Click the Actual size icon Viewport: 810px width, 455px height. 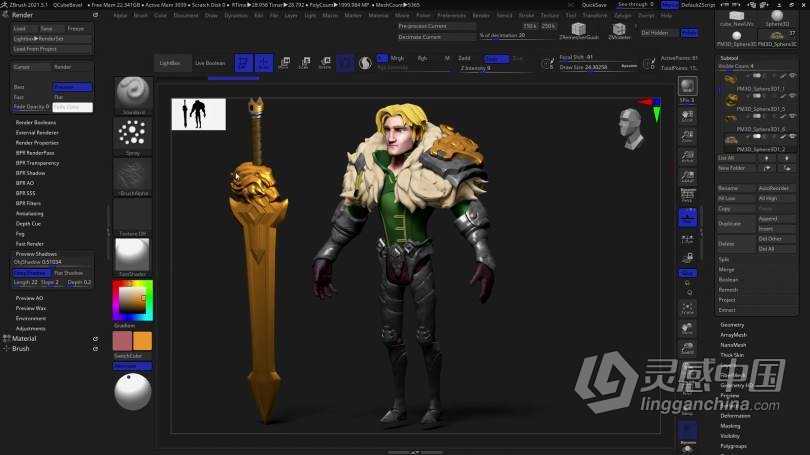click(688, 156)
